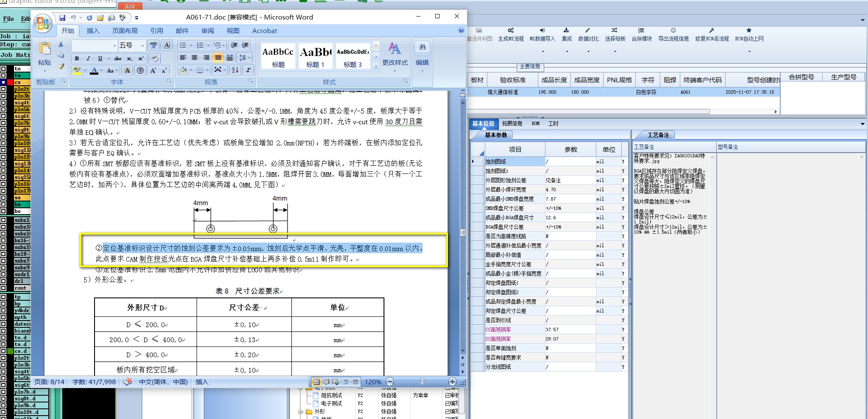This screenshot has width=868, height=419.
Task: Apply italic formatting in Word
Action: pyautogui.click(x=88, y=59)
